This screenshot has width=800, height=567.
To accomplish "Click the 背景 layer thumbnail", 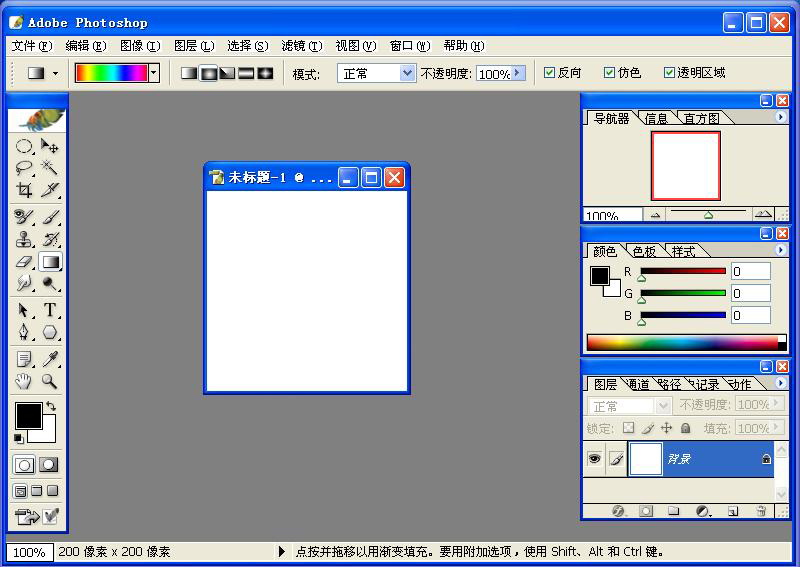I will coord(645,459).
